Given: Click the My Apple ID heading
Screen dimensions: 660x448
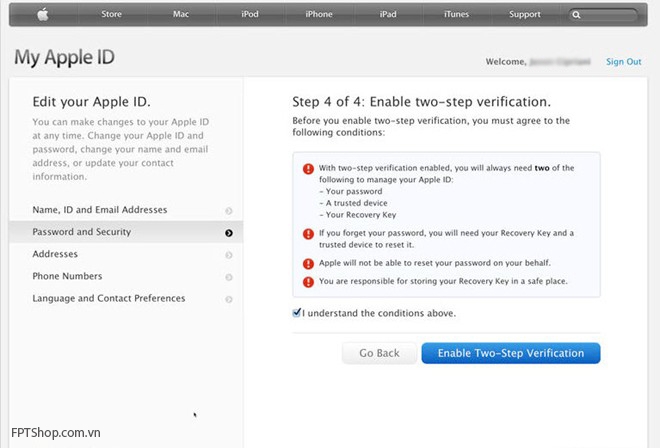Looking at the screenshot, I should pos(64,57).
